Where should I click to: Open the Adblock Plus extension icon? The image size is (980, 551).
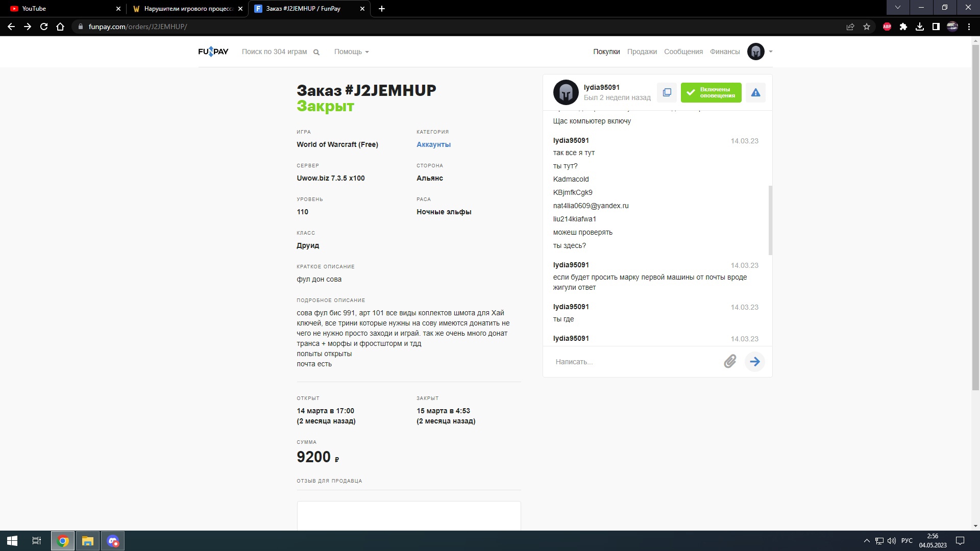pyautogui.click(x=887, y=27)
